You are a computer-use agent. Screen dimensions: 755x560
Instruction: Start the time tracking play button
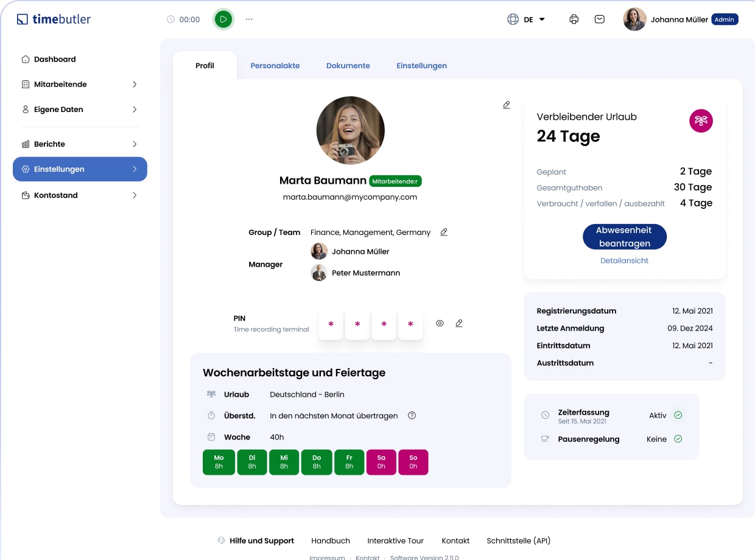223,19
